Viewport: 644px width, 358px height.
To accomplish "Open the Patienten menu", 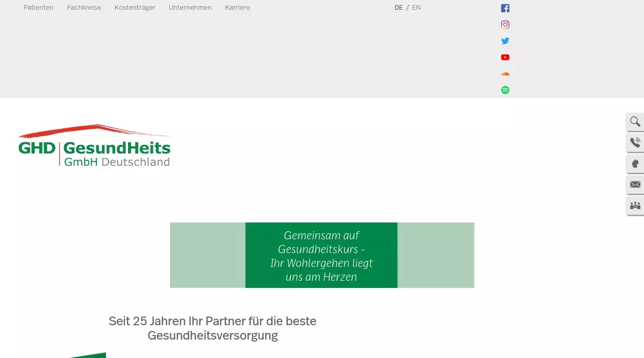I will pos(38,8).
